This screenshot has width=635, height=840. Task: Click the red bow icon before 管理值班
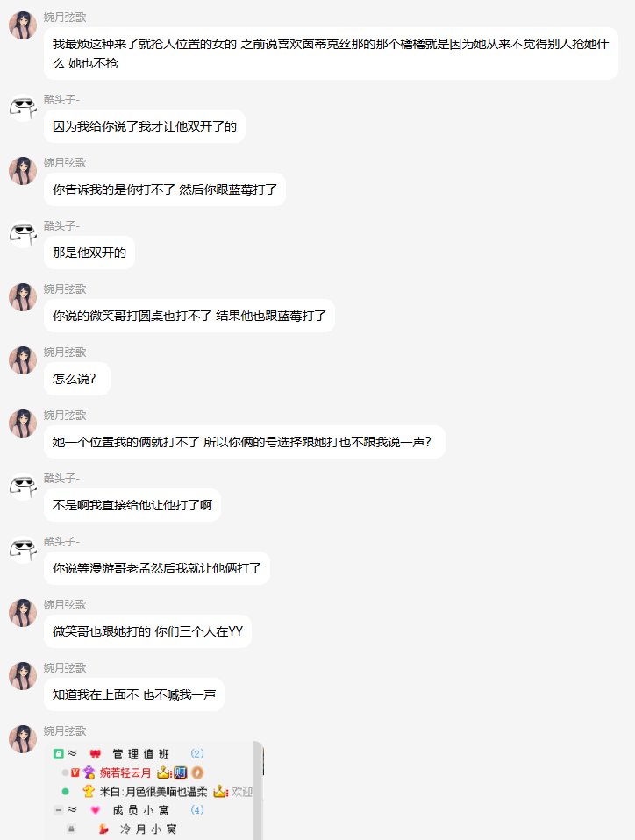[96, 754]
